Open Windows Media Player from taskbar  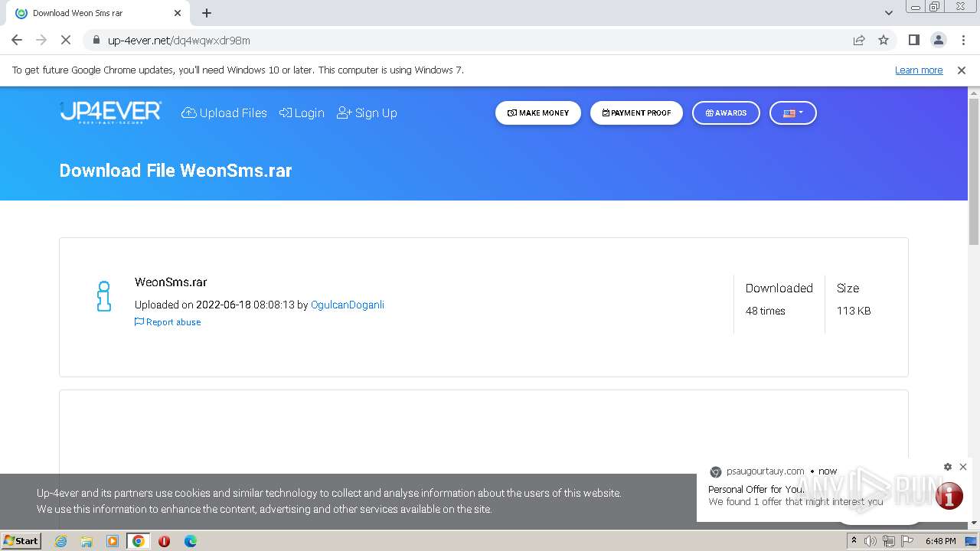(x=113, y=541)
